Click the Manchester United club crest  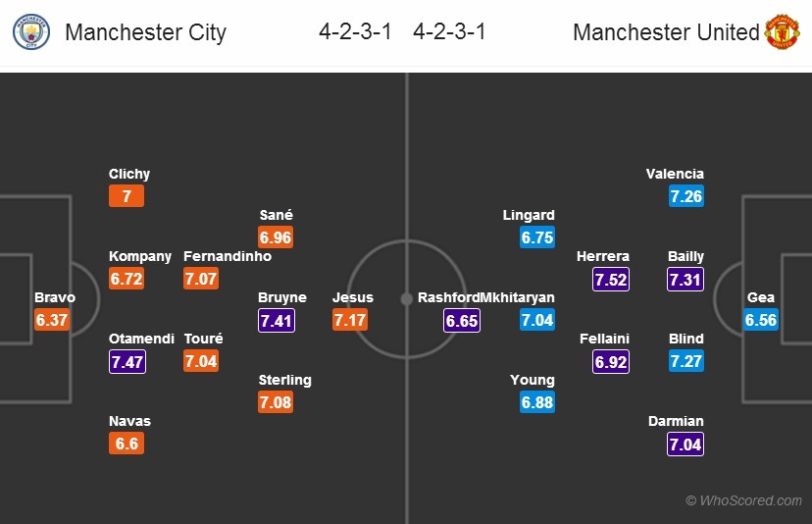point(782,32)
